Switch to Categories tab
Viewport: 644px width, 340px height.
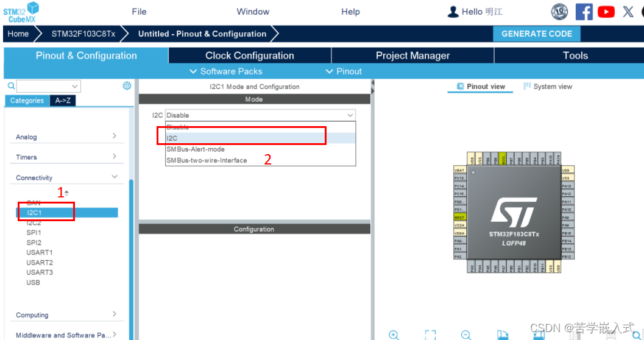coord(27,100)
